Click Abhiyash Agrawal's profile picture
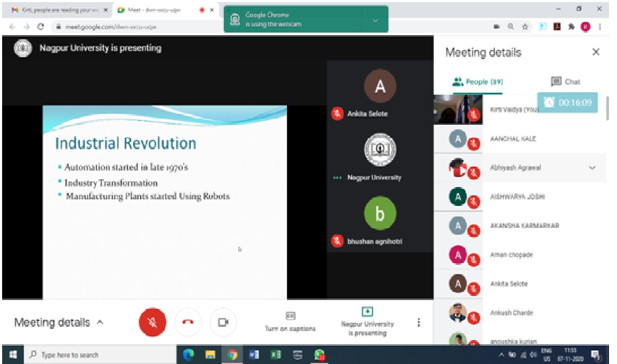 click(458, 167)
